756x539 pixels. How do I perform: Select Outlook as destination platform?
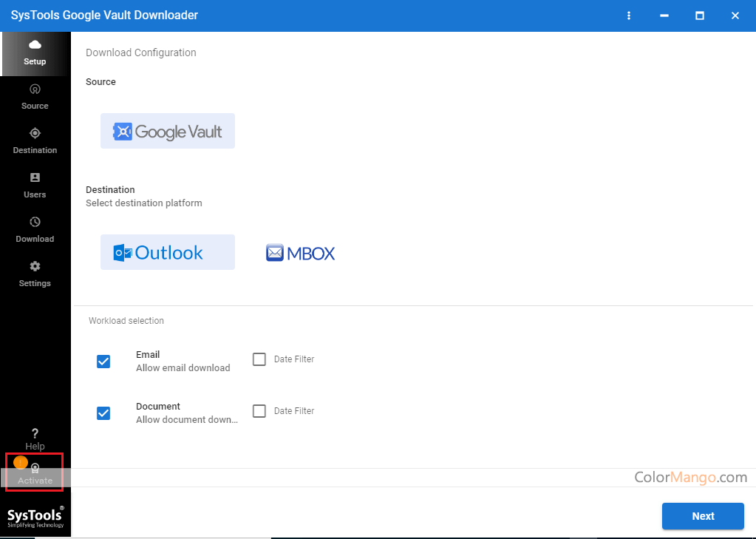pyautogui.click(x=168, y=253)
